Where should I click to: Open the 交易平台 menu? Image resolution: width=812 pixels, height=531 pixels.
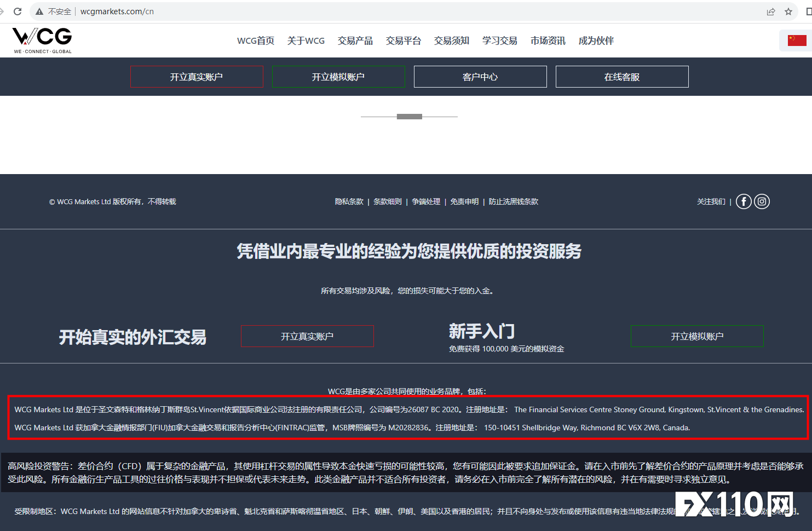404,41
